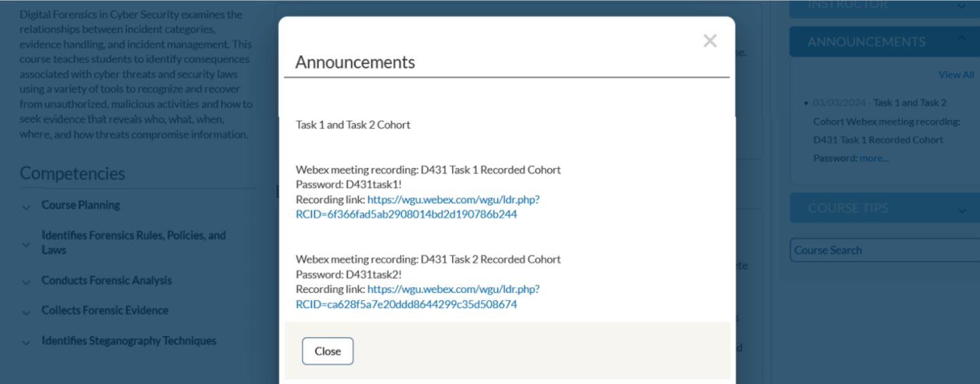The image size is (980, 384).
Task: Expand the Instructor panel arrow
Action: coord(961,6)
